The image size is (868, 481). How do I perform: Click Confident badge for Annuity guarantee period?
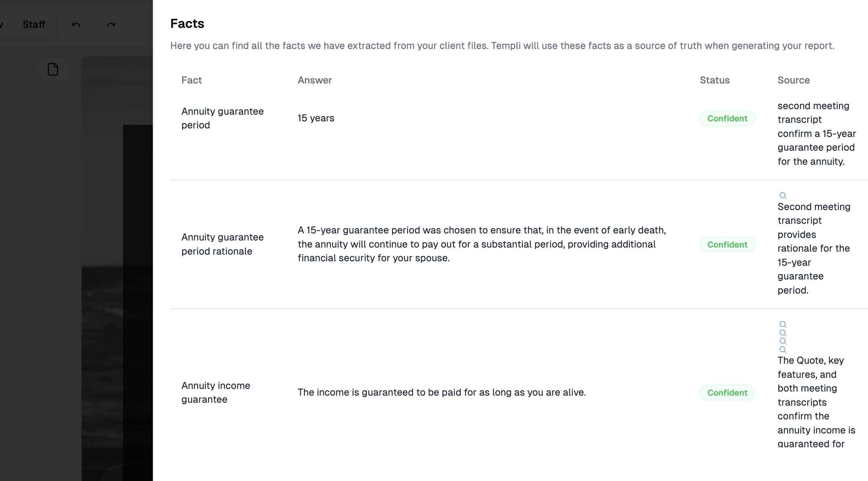[727, 118]
